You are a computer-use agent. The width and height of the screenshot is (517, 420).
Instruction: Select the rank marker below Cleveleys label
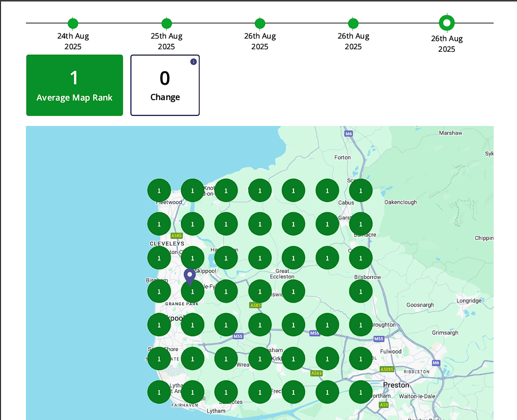[x=159, y=258]
